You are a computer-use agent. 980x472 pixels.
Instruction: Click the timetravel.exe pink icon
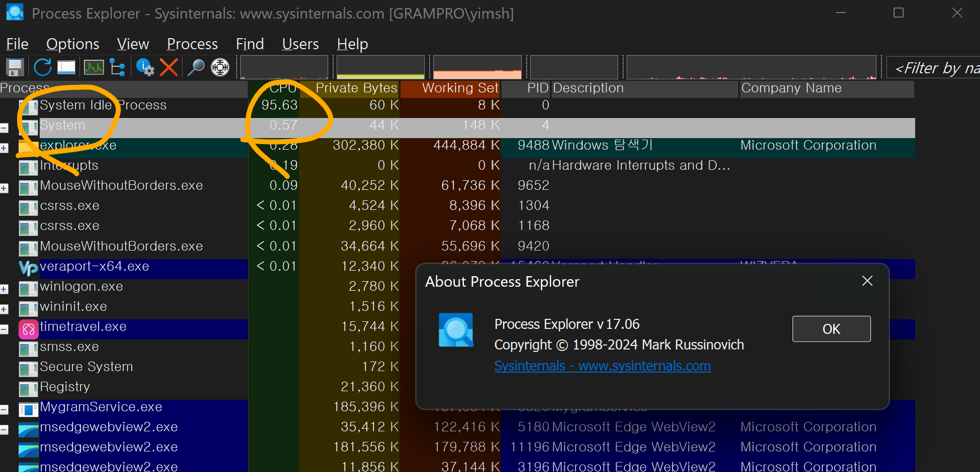pos(29,329)
